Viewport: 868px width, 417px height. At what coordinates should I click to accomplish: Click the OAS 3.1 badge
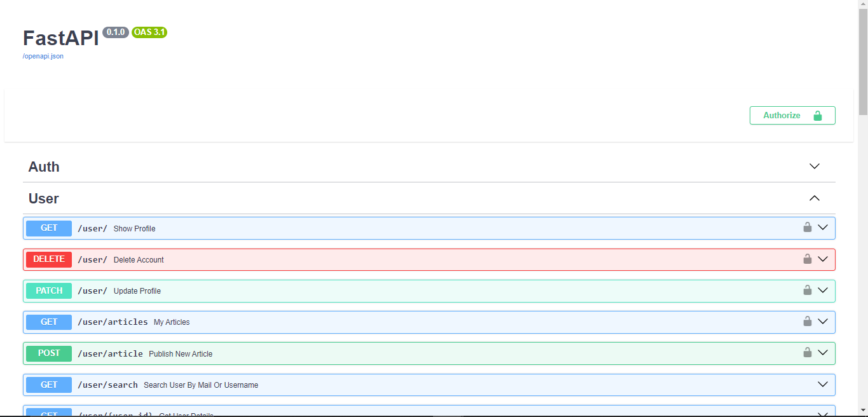[149, 32]
